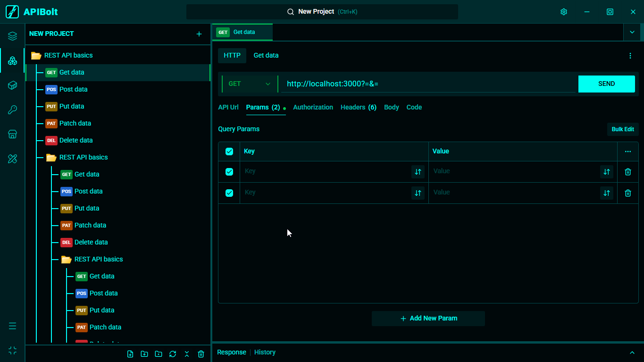Click the refresh icon in bottom toolbar
Image resolution: width=644 pixels, height=362 pixels.
pos(173,354)
